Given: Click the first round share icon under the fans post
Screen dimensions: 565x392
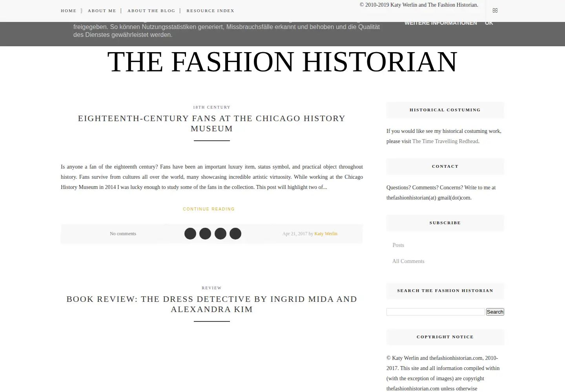Looking at the screenshot, I should (x=190, y=234).
